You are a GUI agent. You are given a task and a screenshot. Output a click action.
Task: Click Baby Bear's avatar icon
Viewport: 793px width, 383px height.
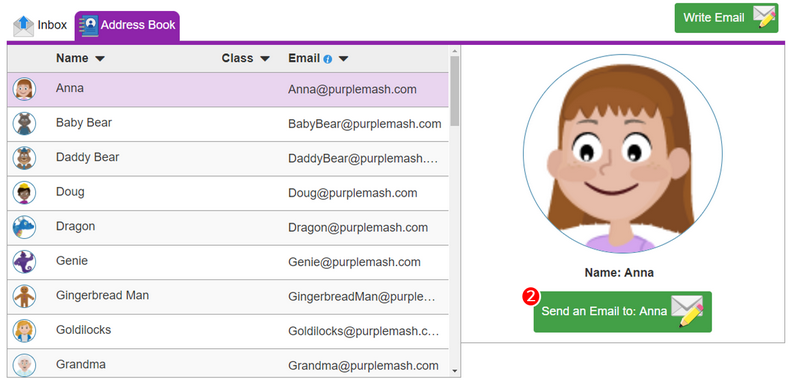click(24, 123)
